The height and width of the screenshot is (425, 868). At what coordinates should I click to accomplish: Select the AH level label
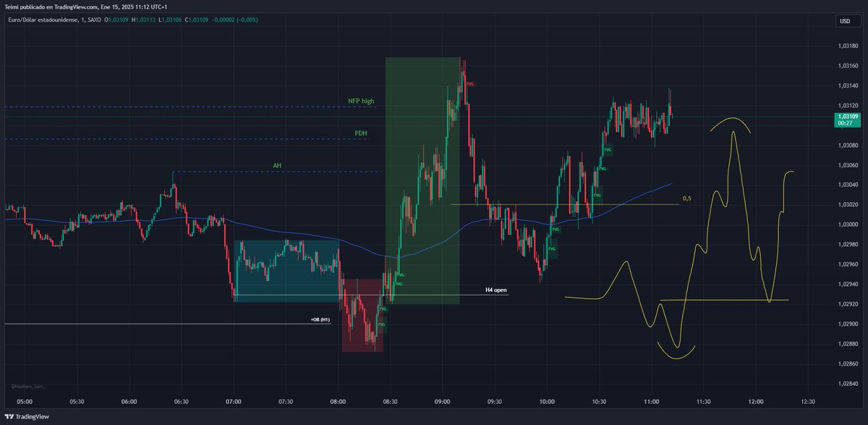click(x=277, y=166)
